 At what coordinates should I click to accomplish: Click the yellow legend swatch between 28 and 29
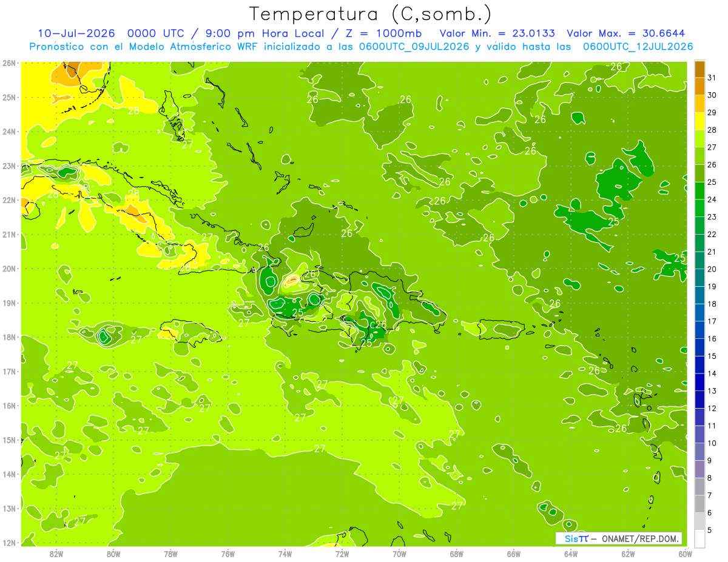click(700, 121)
